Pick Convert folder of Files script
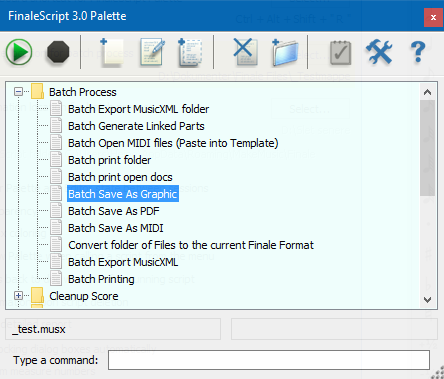Image resolution: width=444 pixels, height=379 pixels. point(191,245)
